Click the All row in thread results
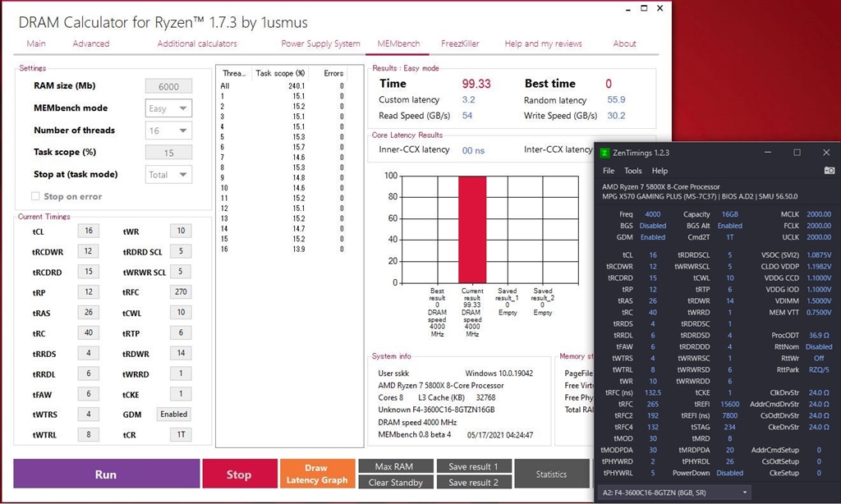This screenshot has height=504, width=841. point(283,86)
